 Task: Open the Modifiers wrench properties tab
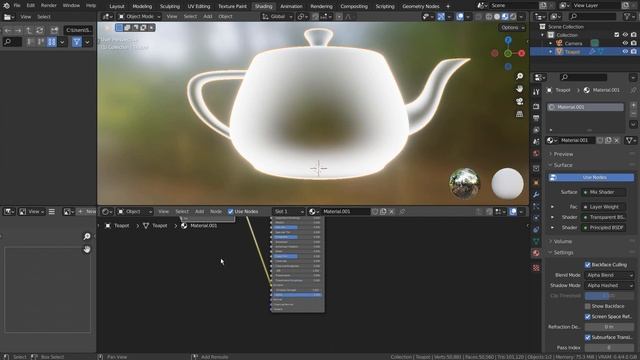[x=536, y=194]
